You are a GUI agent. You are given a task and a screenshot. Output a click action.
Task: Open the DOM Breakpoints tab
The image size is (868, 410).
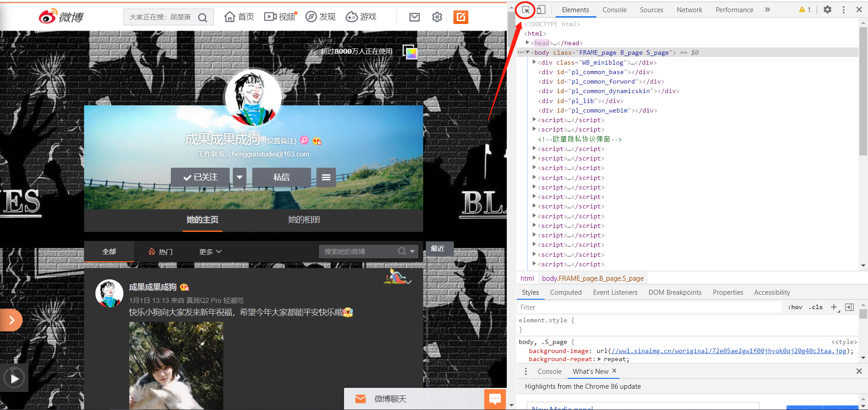pos(675,292)
